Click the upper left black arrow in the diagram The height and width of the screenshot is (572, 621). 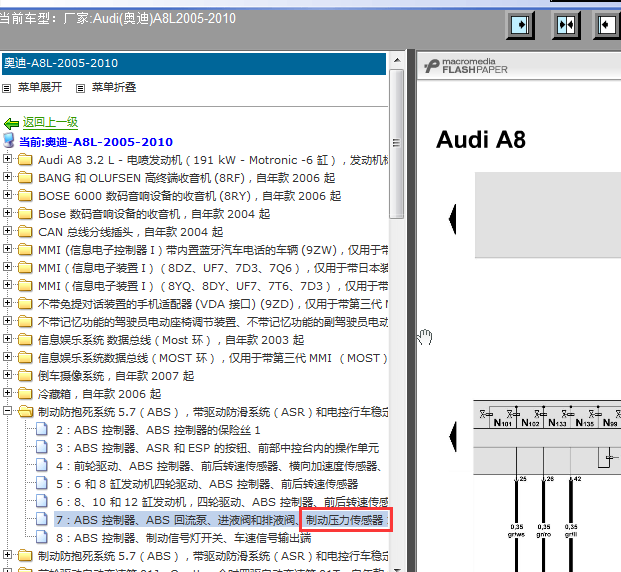coord(453,219)
